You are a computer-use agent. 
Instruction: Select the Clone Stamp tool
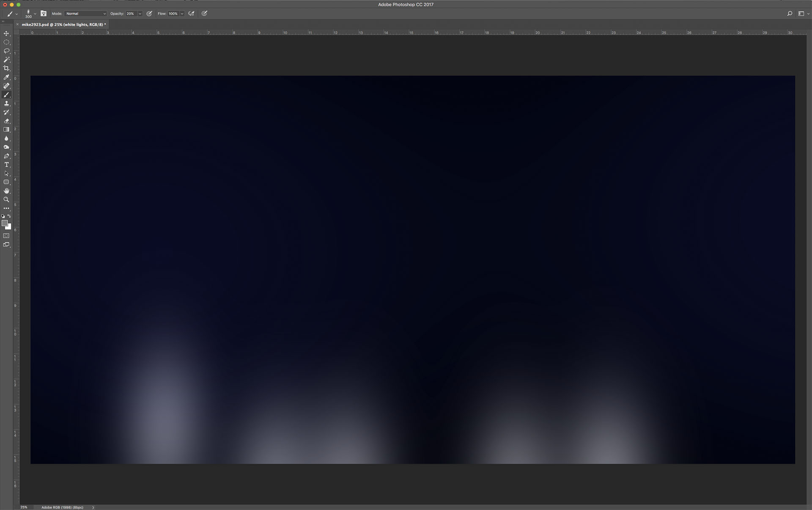(x=6, y=103)
